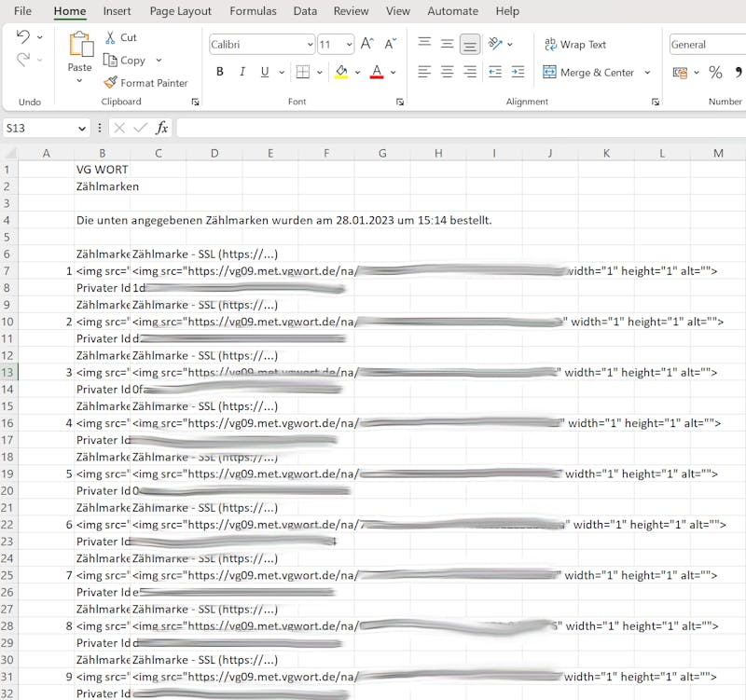Increase the indent
The height and width of the screenshot is (700, 746).
click(x=518, y=72)
